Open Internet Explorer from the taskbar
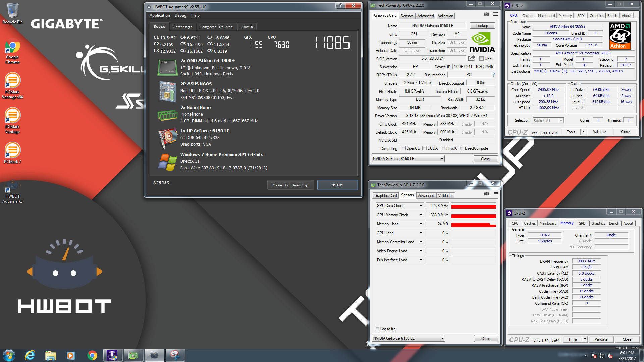This screenshot has height=362, width=644. [x=30, y=355]
